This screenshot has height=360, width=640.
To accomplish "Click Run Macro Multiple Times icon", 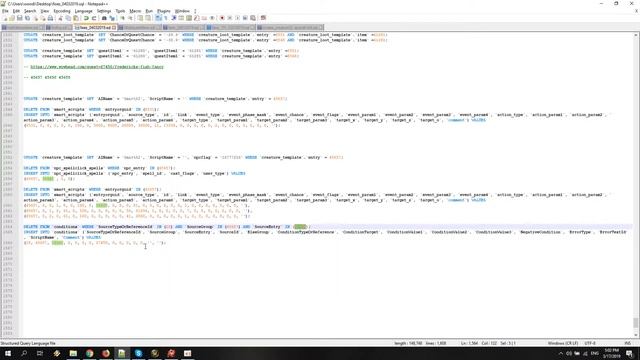I will 245,18.
